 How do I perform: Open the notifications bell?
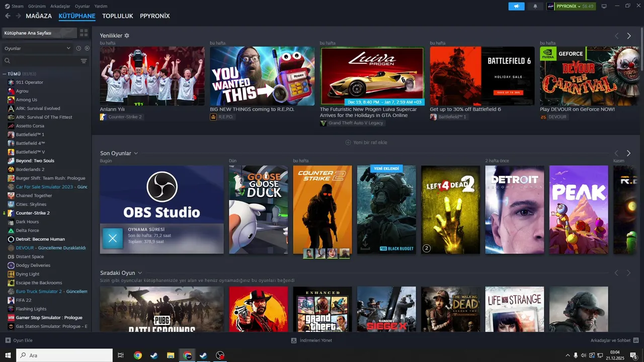[x=535, y=6]
